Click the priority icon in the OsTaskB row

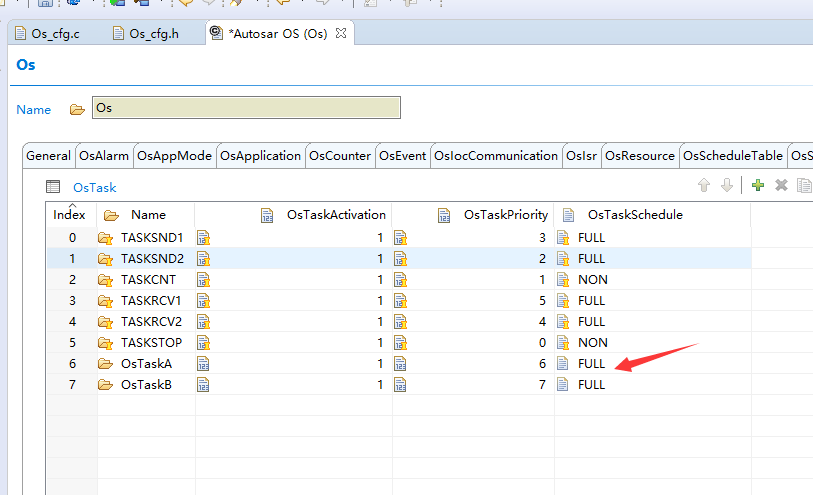click(x=400, y=385)
